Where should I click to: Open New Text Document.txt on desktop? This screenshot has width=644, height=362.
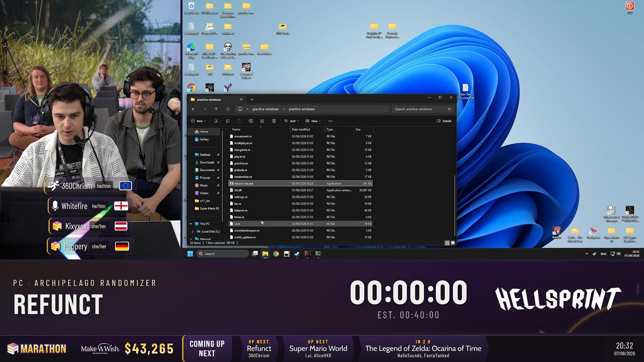[x=466, y=92]
